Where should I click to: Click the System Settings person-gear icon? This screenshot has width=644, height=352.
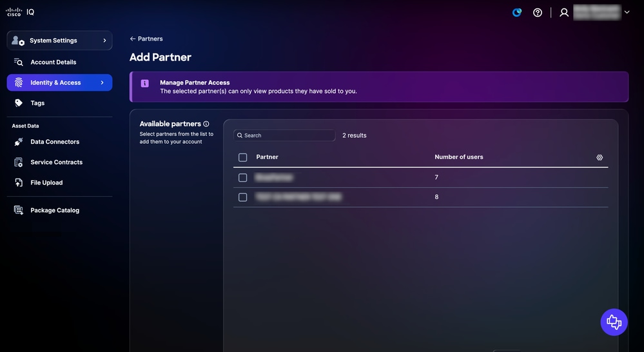pyautogui.click(x=17, y=40)
